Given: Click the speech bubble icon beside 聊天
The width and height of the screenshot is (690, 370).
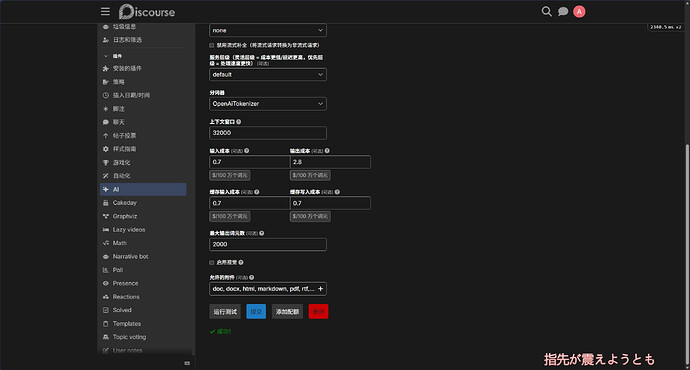Looking at the screenshot, I should point(106,122).
